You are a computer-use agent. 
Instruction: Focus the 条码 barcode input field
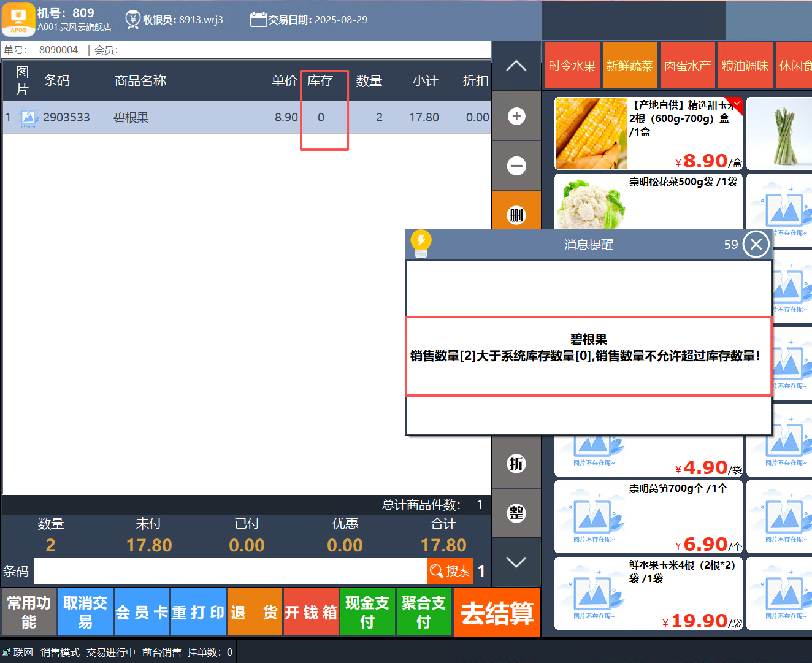tap(230, 571)
